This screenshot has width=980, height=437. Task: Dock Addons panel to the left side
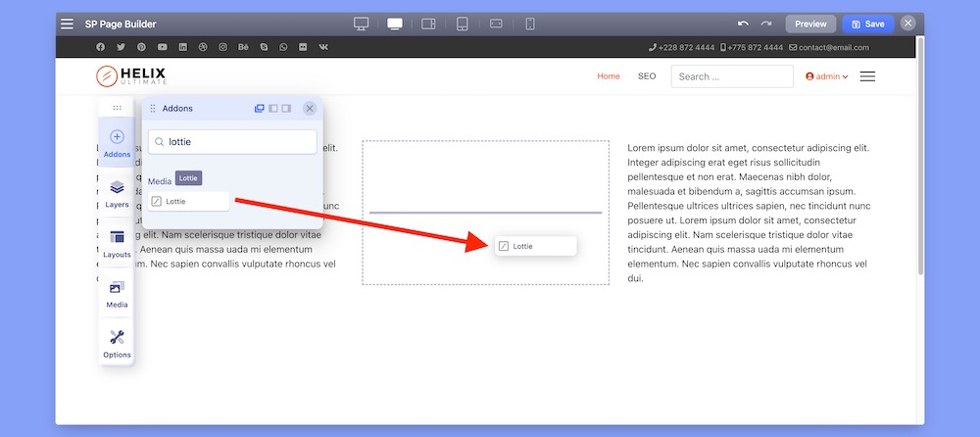273,109
